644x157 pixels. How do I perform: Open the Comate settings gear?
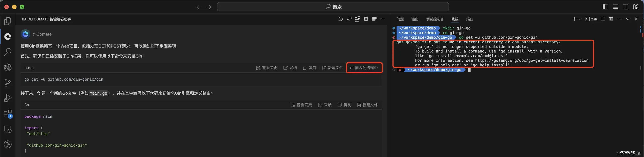click(x=366, y=19)
